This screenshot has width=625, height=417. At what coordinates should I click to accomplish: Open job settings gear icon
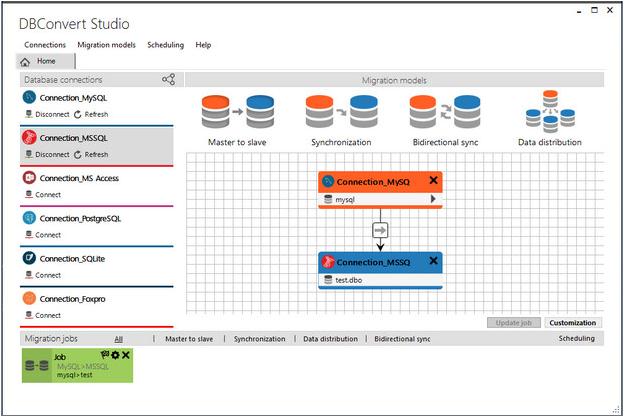pos(115,355)
